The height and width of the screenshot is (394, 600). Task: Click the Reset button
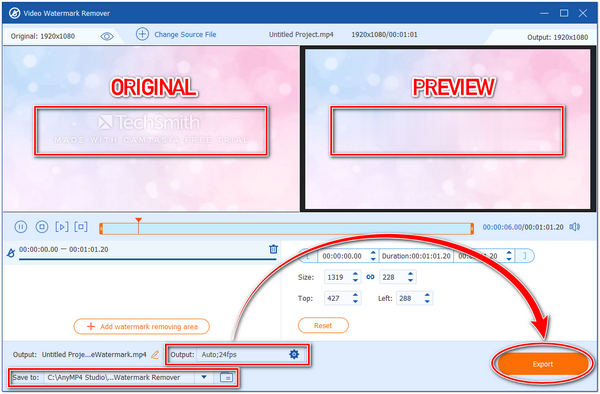tap(323, 326)
